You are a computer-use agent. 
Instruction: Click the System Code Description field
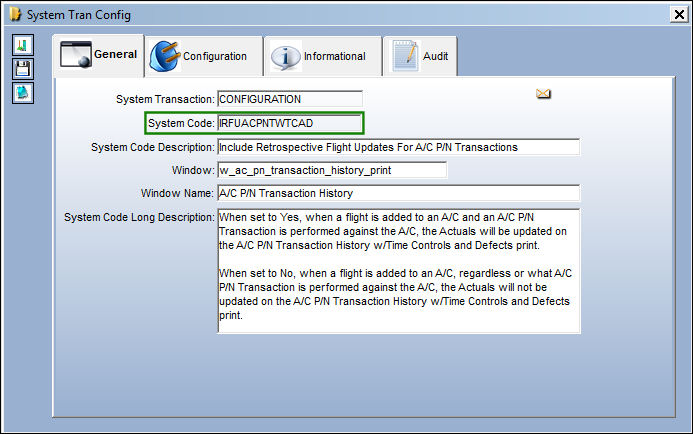pyautogui.click(x=398, y=147)
